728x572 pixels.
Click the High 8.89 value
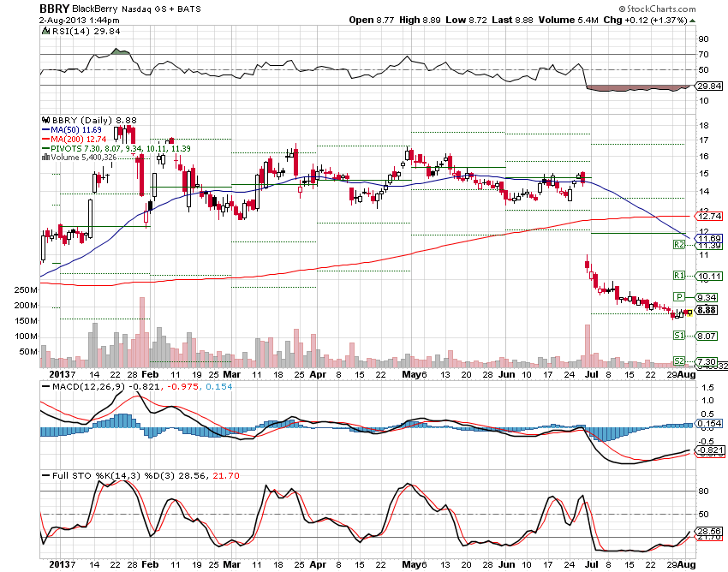point(420,20)
